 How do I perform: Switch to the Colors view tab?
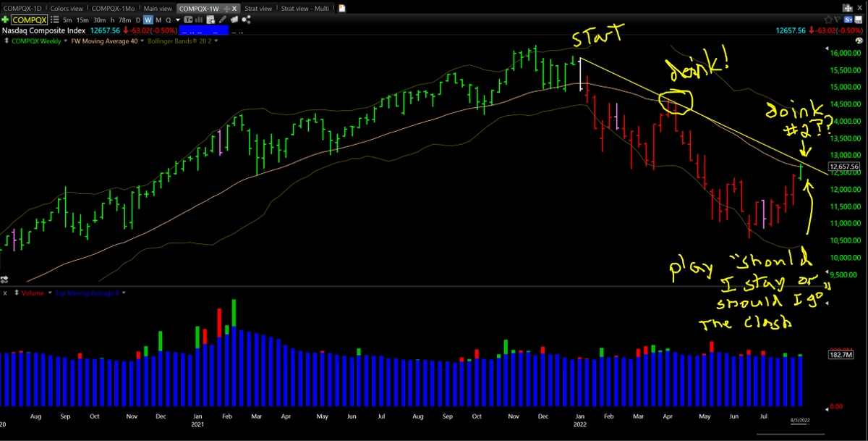[67, 9]
